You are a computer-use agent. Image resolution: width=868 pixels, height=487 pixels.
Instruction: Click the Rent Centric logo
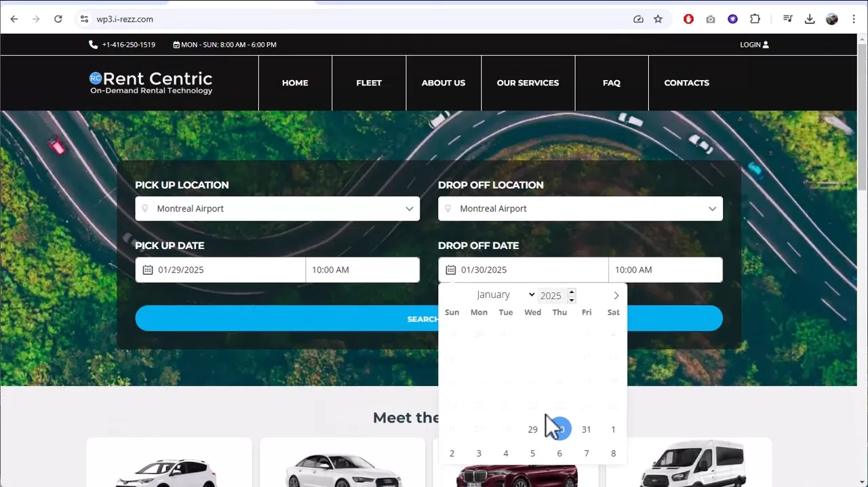(151, 83)
